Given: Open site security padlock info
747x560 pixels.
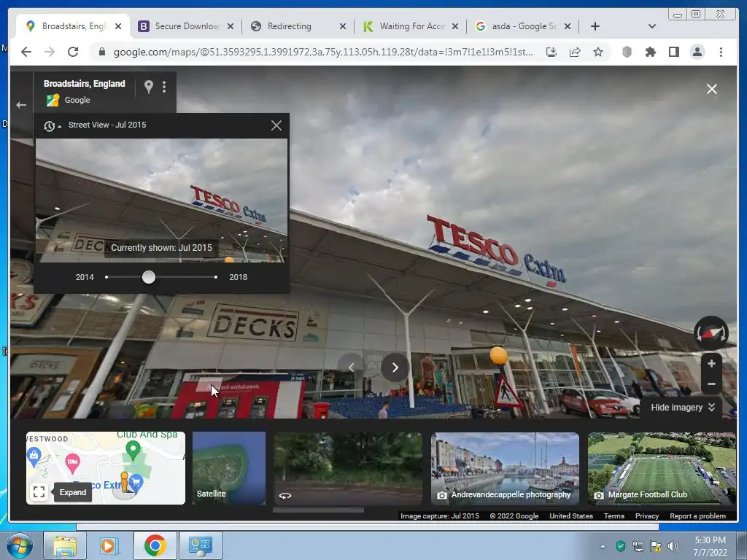Looking at the screenshot, I should tap(101, 52).
